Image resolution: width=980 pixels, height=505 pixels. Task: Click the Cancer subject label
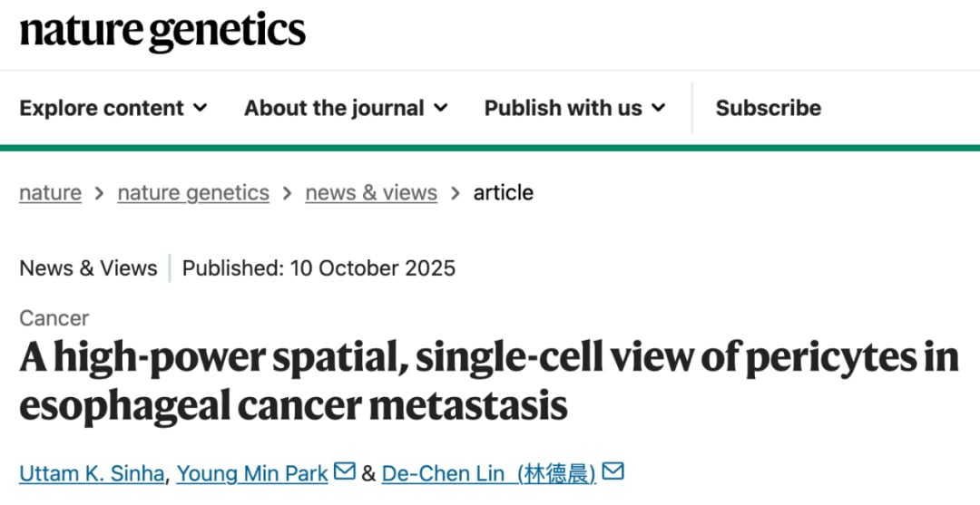tap(54, 318)
